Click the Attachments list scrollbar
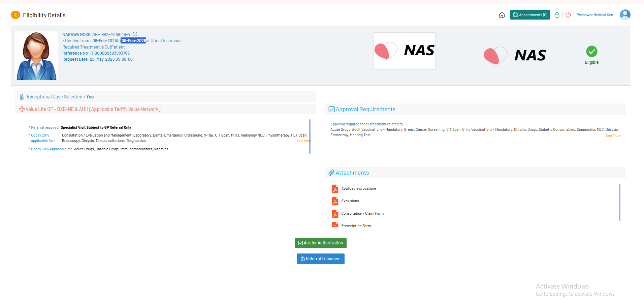Viewport: 644px width, 300px height. tap(619, 202)
